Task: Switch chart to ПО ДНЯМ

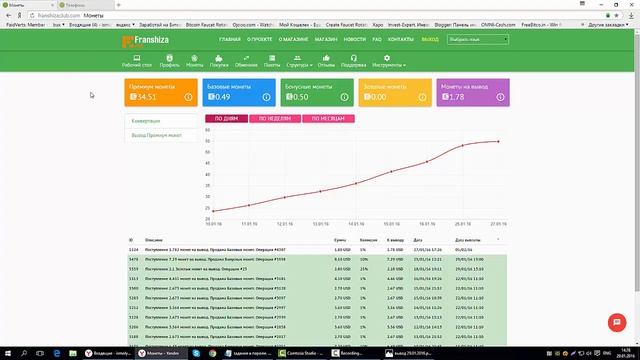Action: [226, 118]
